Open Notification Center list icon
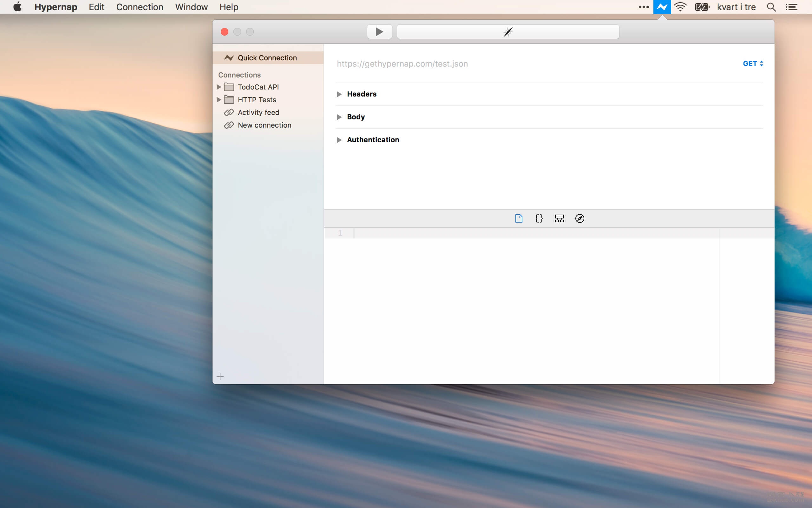The image size is (812, 508). point(791,7)
